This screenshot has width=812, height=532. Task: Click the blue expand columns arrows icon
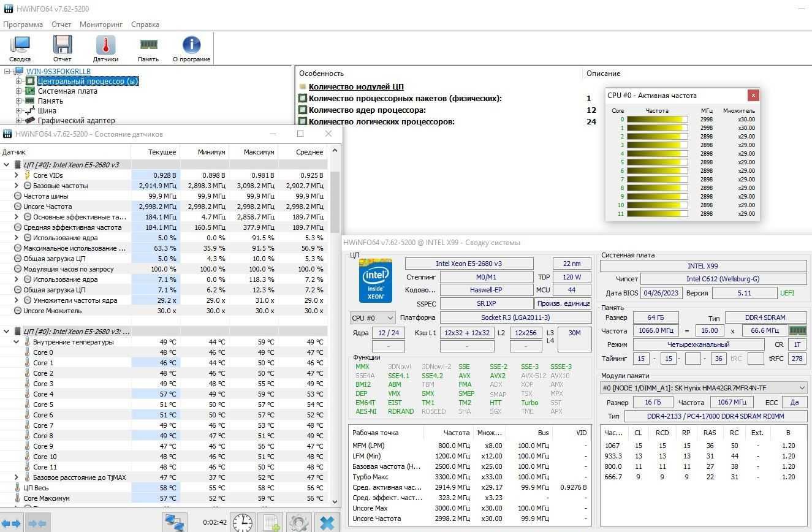tap(12, 523)
